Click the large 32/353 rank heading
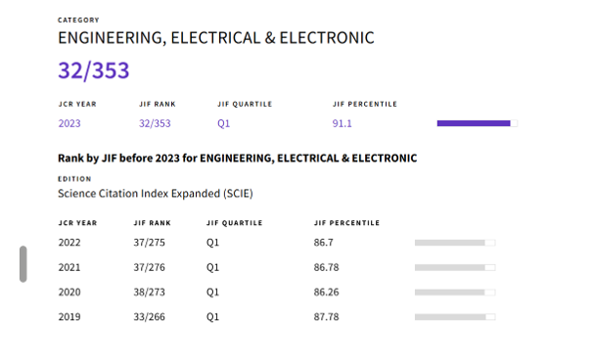 click(x=94, y=70)
